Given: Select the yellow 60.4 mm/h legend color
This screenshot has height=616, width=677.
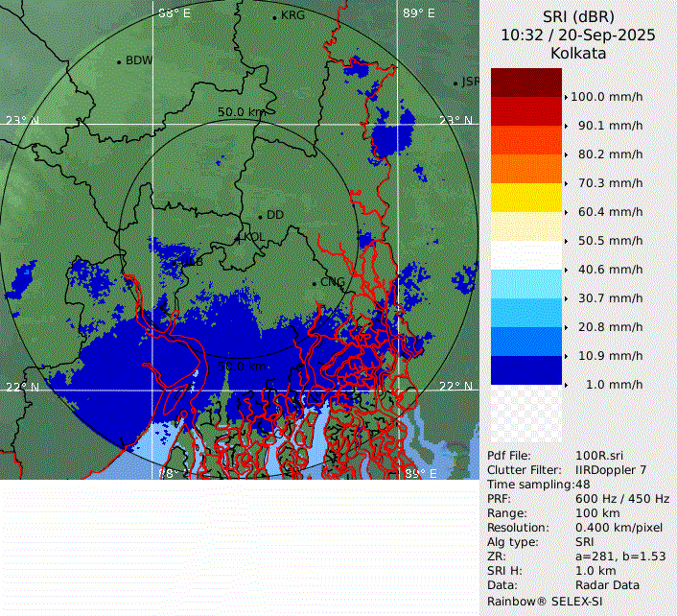Looking at the screenshot, I should point(525,198).
